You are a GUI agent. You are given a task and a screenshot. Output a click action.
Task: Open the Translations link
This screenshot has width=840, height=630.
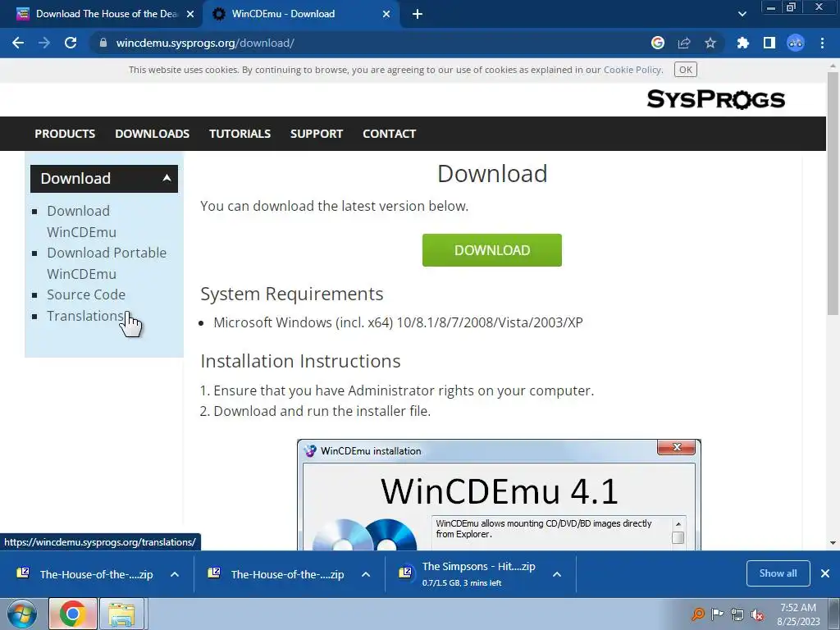pos(85,316)
